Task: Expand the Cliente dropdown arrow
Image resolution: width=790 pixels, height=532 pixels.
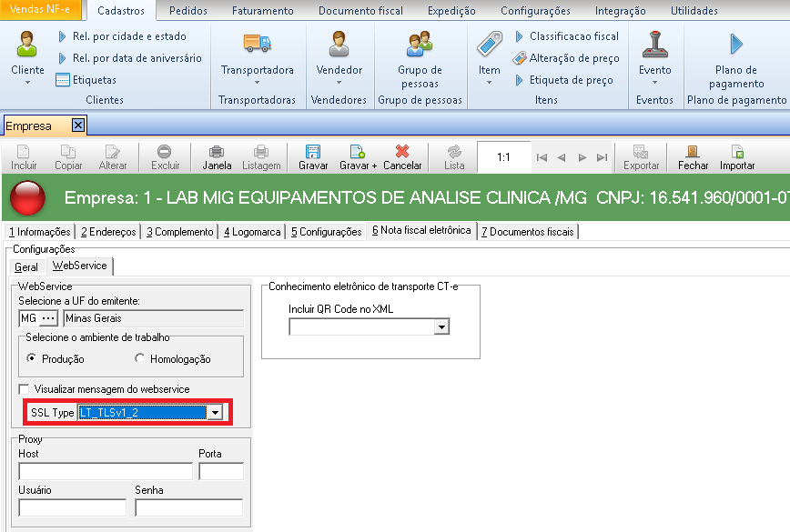Action: [x=27, y=83]
